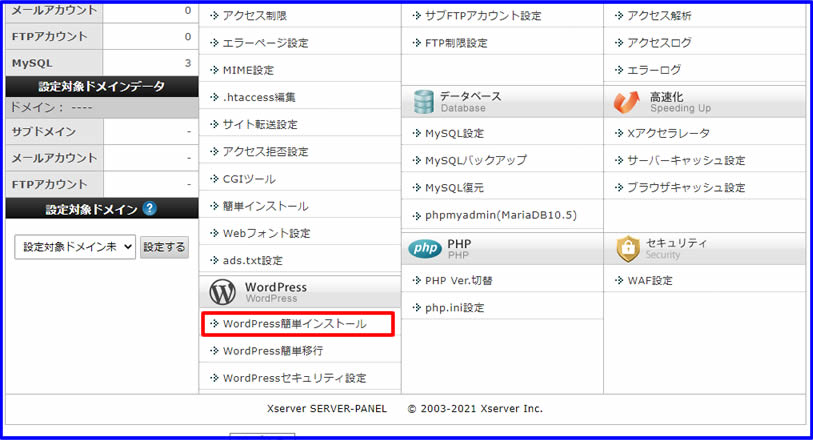Open phpmyadmin(MariaDB10.5) link
This screenshot has height=440, width=813.
click(x=501, y=215)
